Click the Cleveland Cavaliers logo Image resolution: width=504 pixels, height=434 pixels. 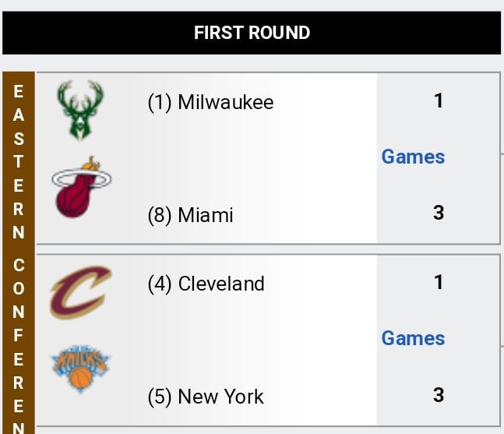click(81, 291)
